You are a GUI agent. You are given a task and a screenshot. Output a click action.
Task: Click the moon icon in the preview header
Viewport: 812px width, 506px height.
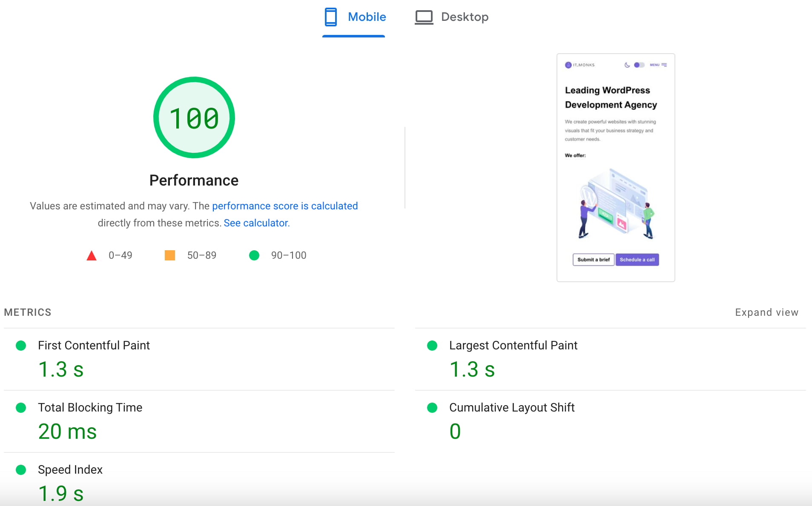626,65
